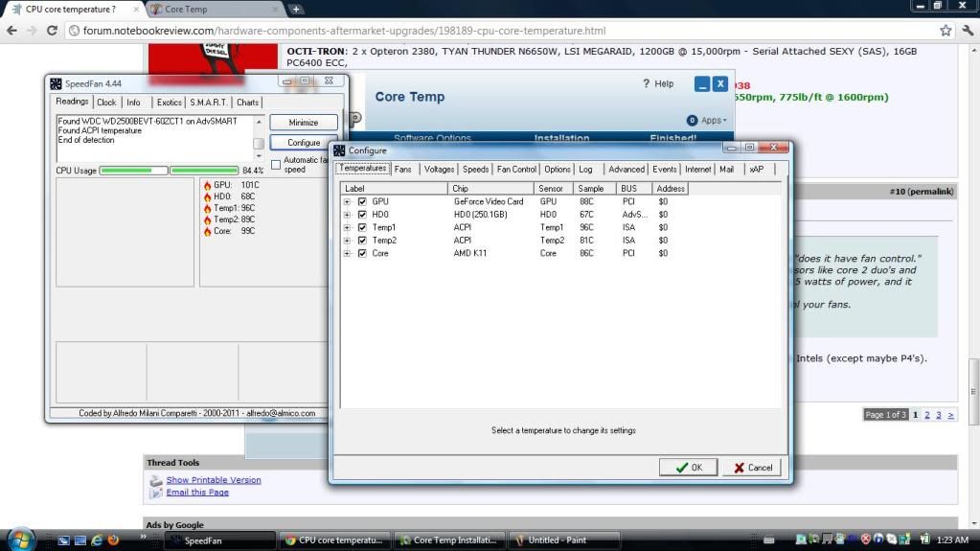Go to page 2 of thread

927,415
